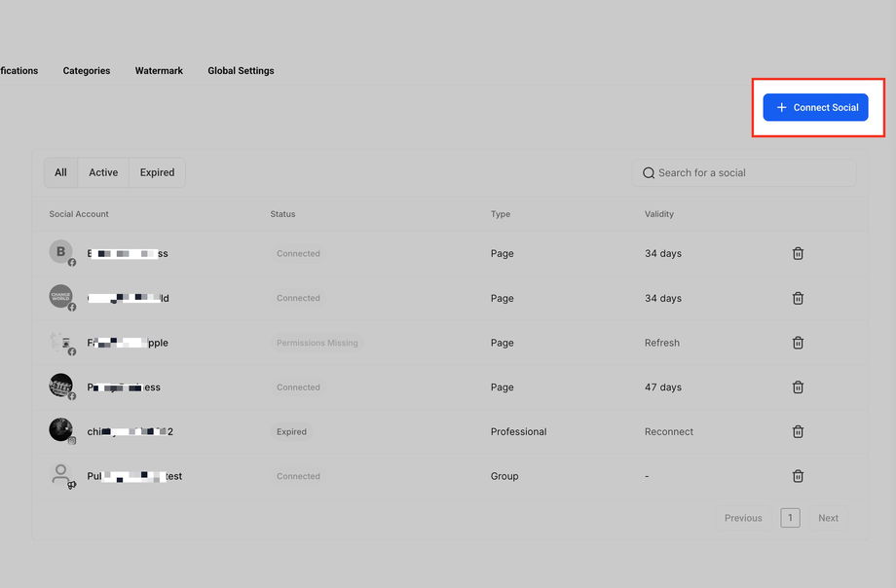Select page number 1
The height and width of the screenshot is (588, 896).
point(790,518)
